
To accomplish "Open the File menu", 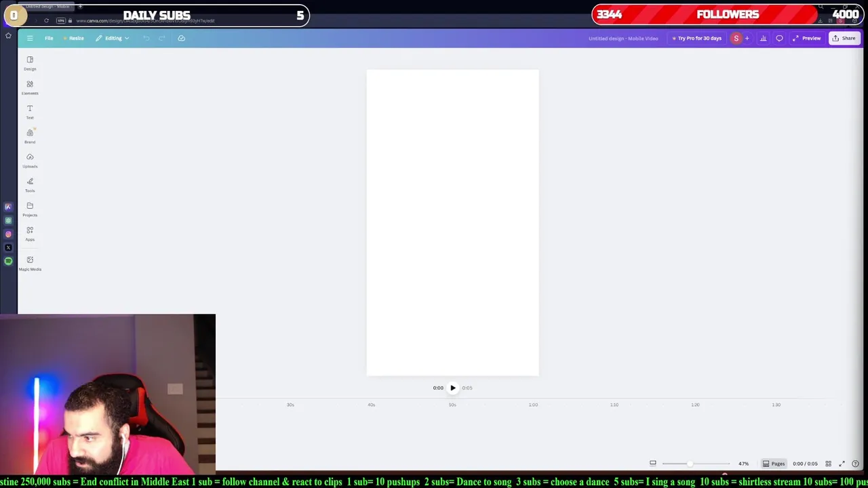I will pos(49,38).
